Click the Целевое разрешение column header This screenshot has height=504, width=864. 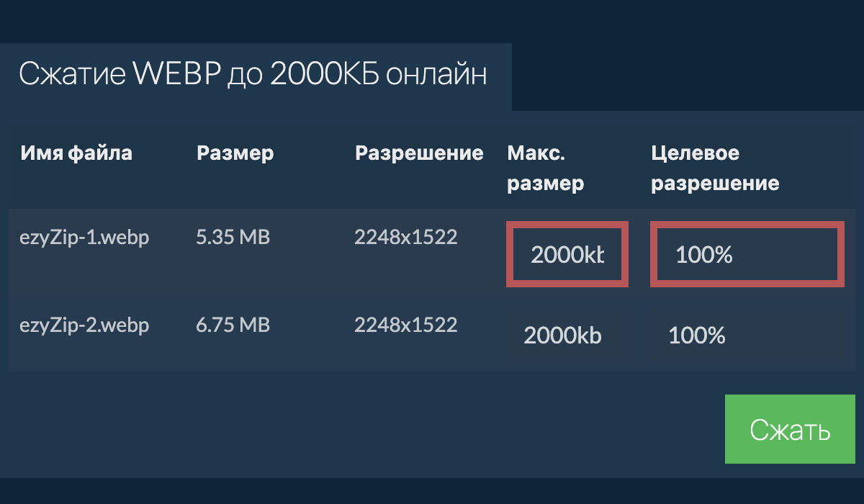(715, 168)
